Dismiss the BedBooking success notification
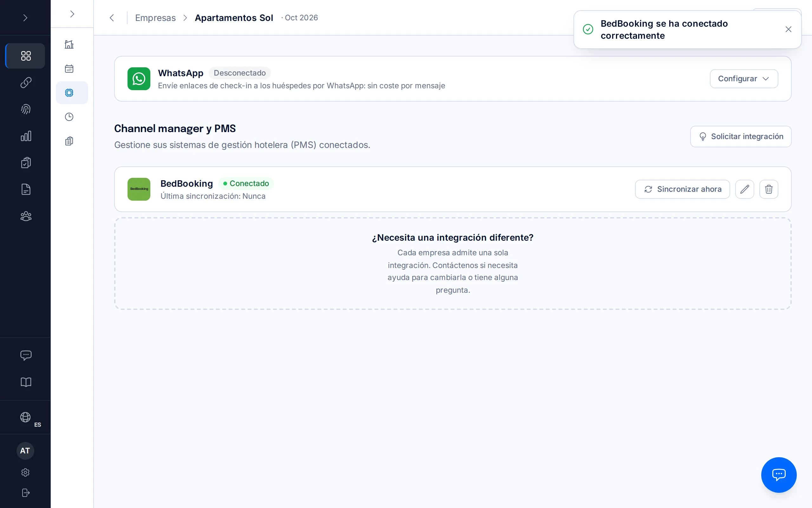Viewport: 812px width, 508px height. (x=788, y=30)
